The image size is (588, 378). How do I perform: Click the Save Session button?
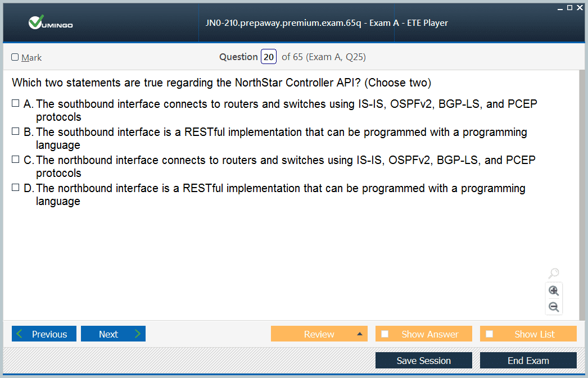(x=424, y=361)
